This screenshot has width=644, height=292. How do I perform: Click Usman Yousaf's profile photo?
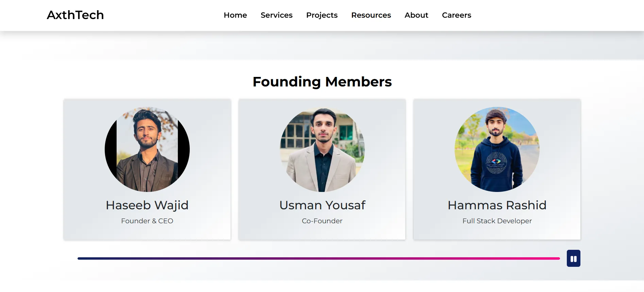322,149
